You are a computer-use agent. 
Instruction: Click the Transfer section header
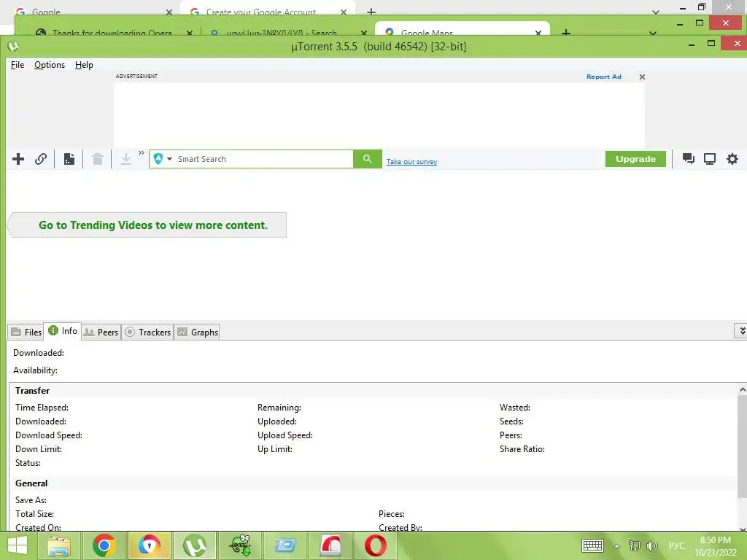click(x=32, y=391)
